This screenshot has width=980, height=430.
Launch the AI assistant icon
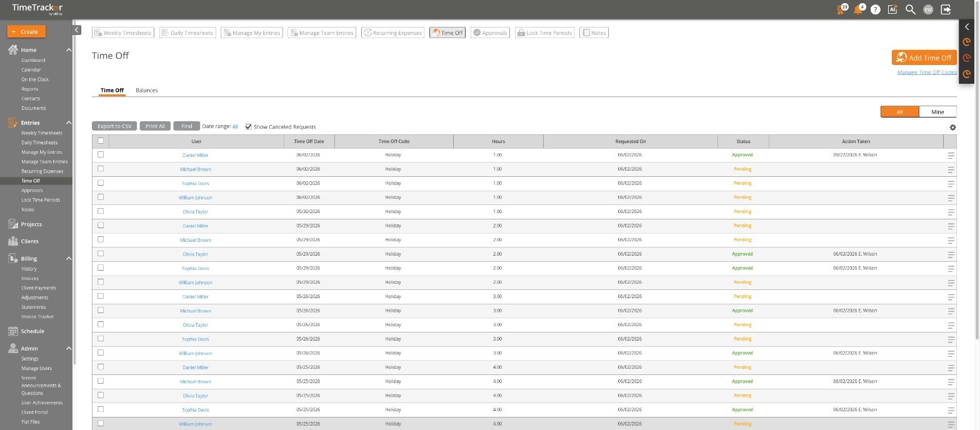coord(893,9)
